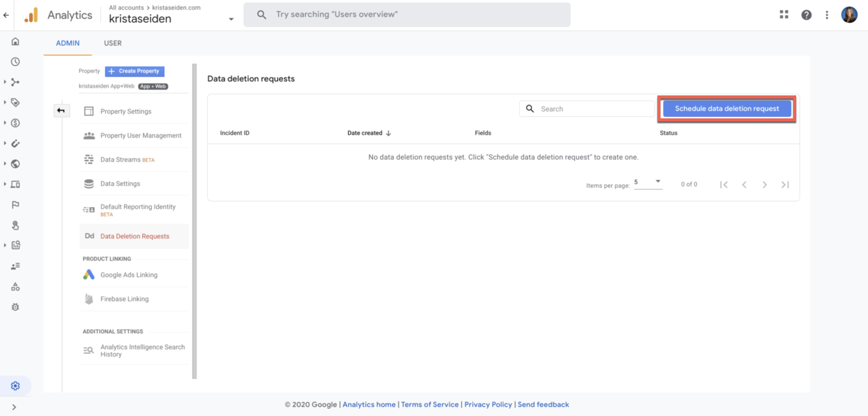Switch to the USER tab
This screenshot has height=416, width=868.
pos(113,43)
